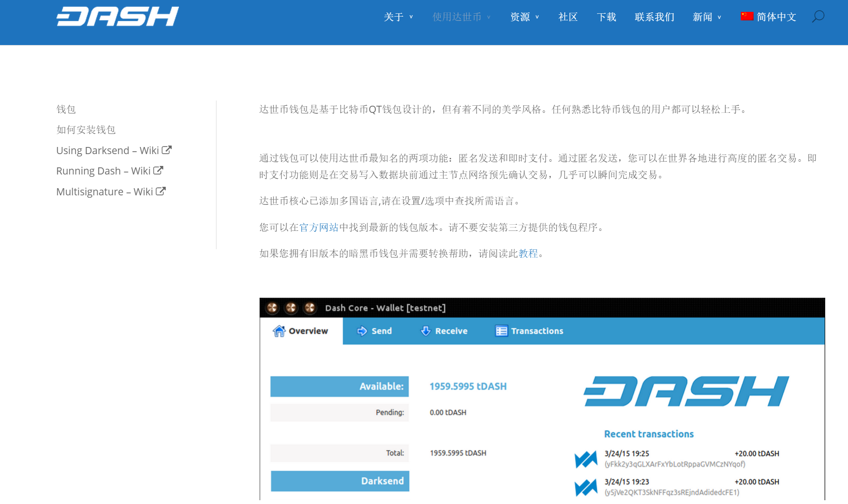Click the Send arrow icon in wallet
848x504 pixels.
point(362,331)
